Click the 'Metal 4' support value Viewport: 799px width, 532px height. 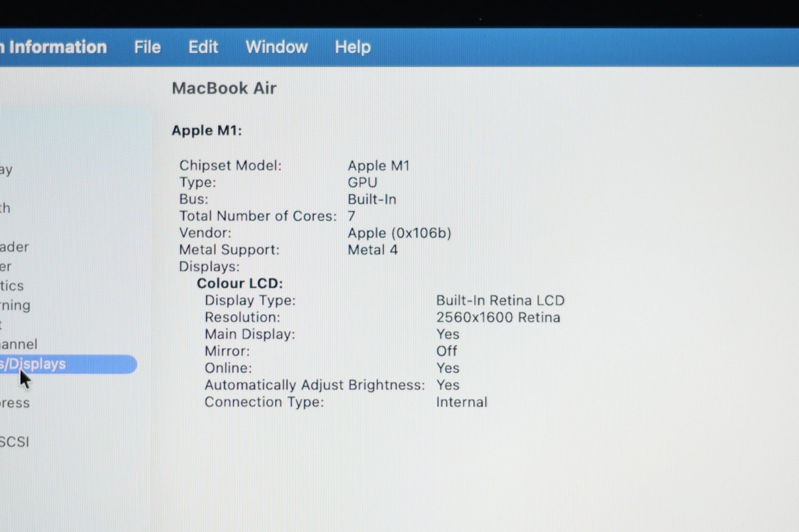tap(373, 250)
